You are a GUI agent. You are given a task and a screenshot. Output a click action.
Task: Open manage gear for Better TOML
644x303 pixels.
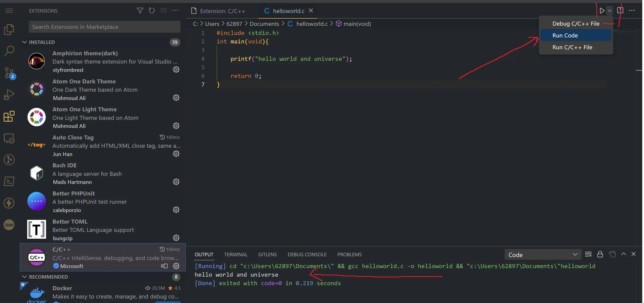pos(176,238)
